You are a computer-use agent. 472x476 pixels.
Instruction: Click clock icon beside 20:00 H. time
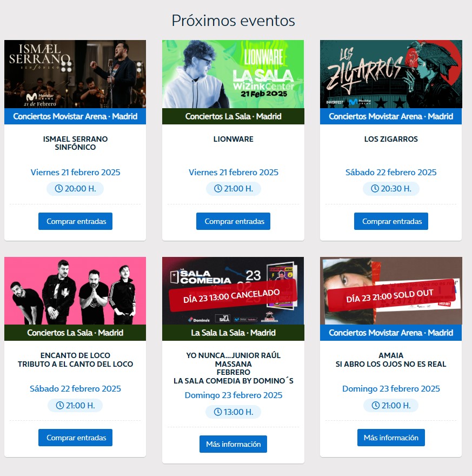click(59, 189)
